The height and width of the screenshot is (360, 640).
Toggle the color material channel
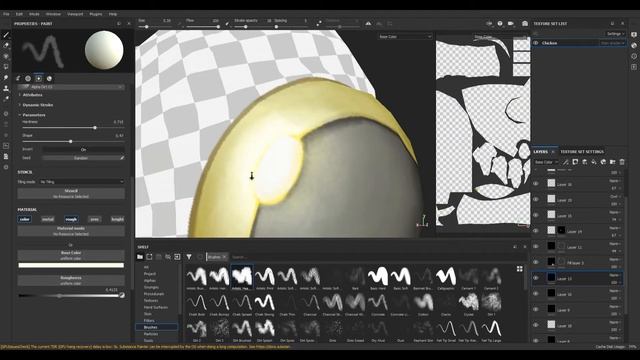coord(24,219)
